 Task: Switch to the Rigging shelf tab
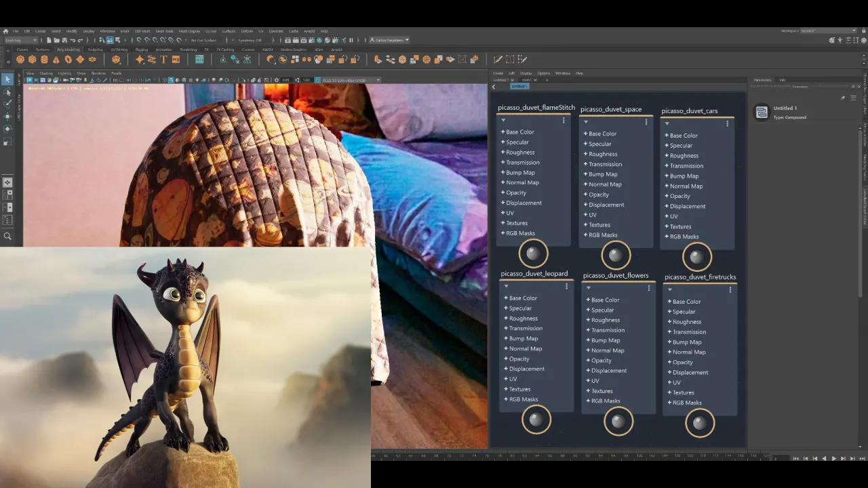pos(141,49)
